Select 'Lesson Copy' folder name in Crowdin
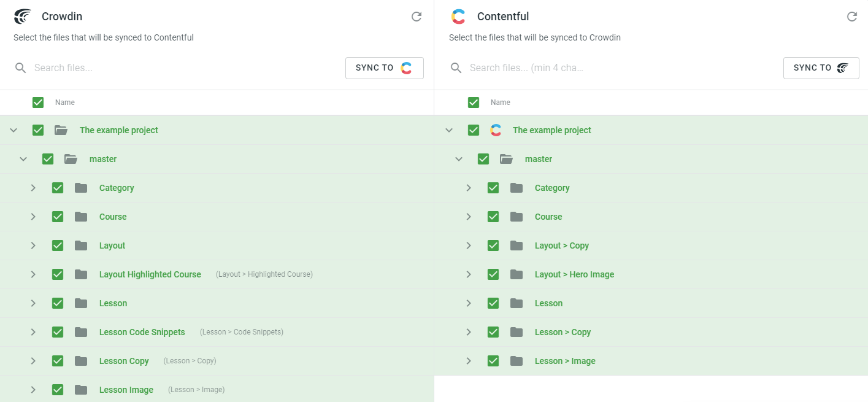868x402 pixels. [124, 361]
